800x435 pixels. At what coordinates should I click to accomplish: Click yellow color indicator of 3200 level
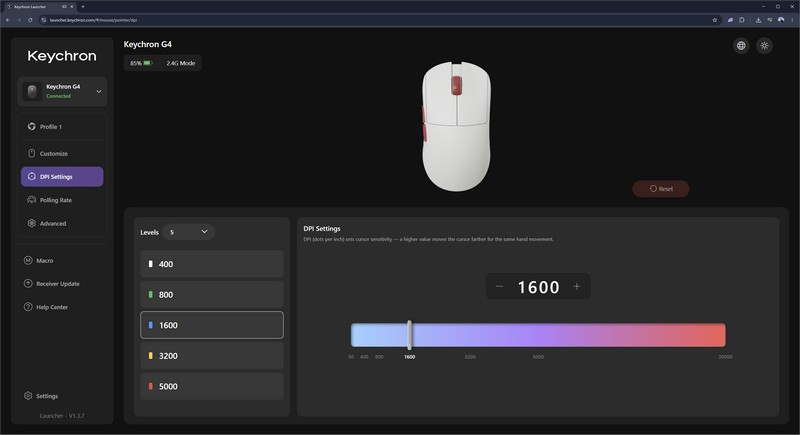pos(151,355)
